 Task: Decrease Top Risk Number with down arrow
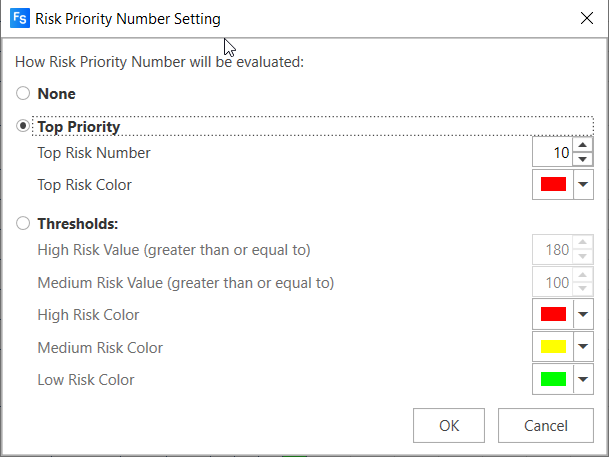(x=585, y=159)
